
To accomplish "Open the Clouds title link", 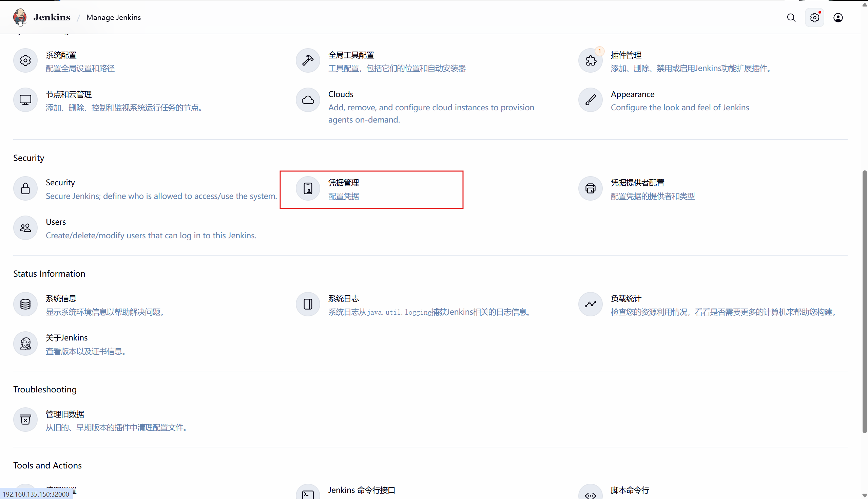I will click(x=341, y=94).
